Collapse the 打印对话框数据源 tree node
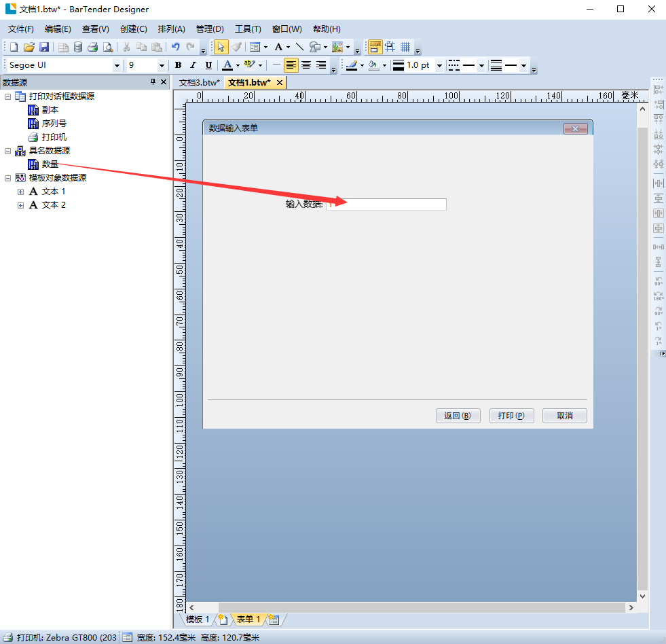Viewport: 666px width, 644px height. coord(8,96)
